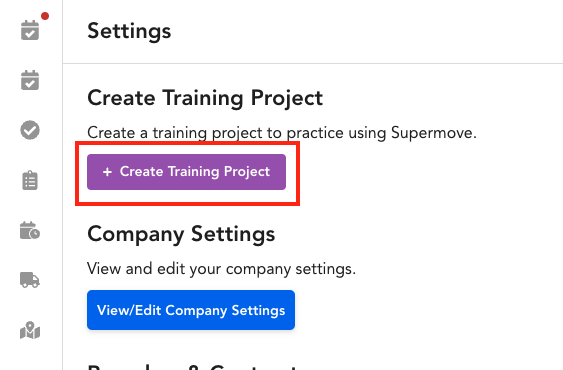Open the calendar-with-clock sidebar icon
This screenshot has width=563, height=370.
coord(30,230)
